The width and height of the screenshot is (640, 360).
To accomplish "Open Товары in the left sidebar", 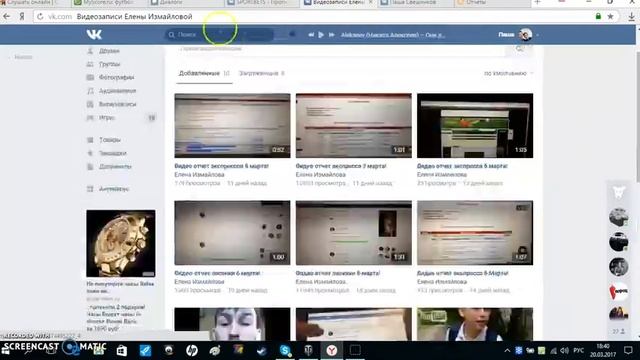I will click(x=110, y=140).
